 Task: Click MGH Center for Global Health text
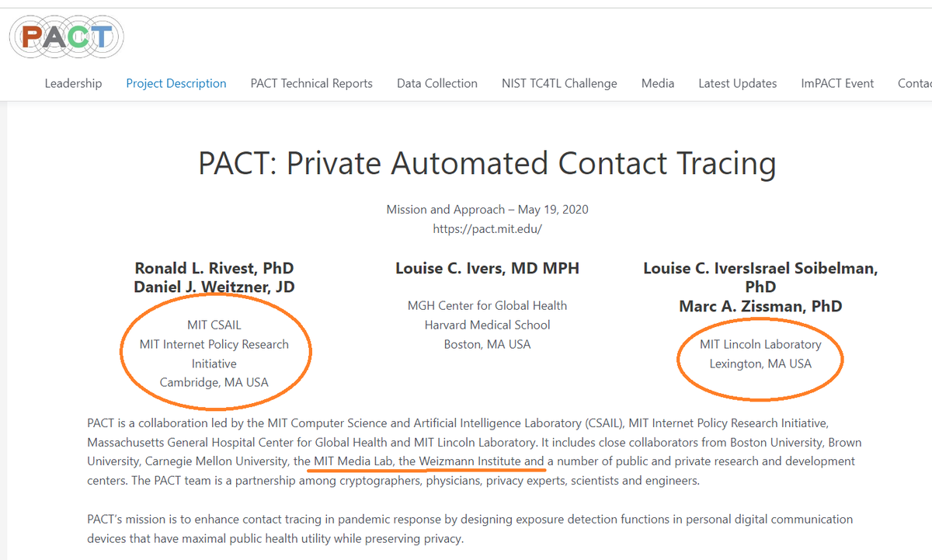(487, 305)
